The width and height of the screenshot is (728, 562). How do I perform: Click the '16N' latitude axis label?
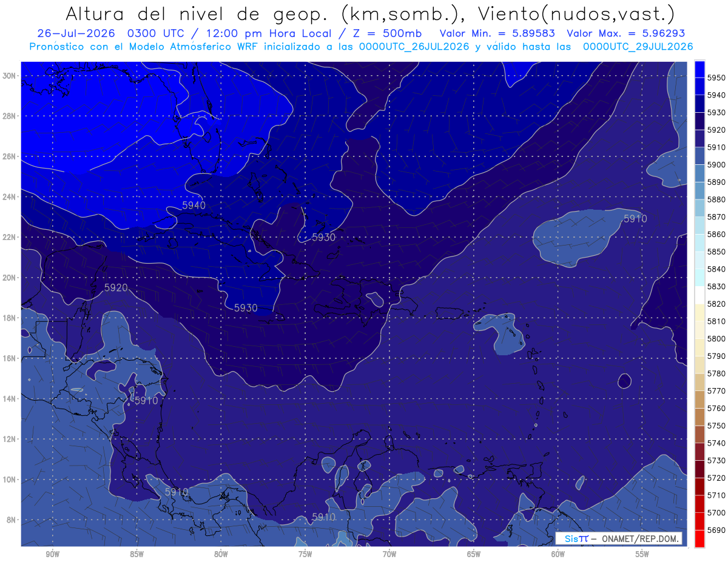[10, 358]
